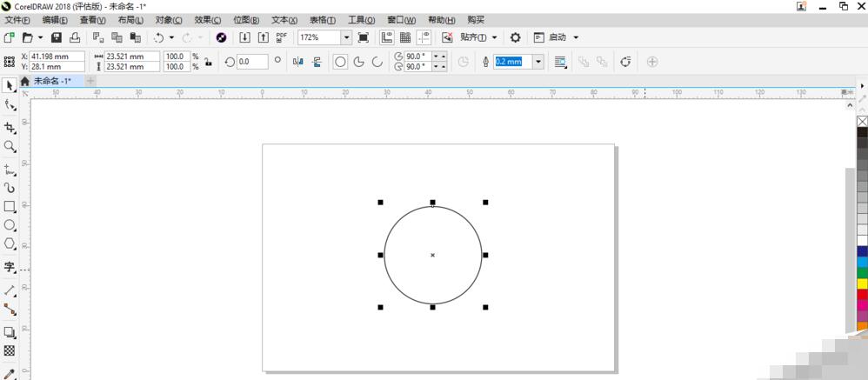
Task: Open the 启动 launcher dropdown
Action: point(576,37)
